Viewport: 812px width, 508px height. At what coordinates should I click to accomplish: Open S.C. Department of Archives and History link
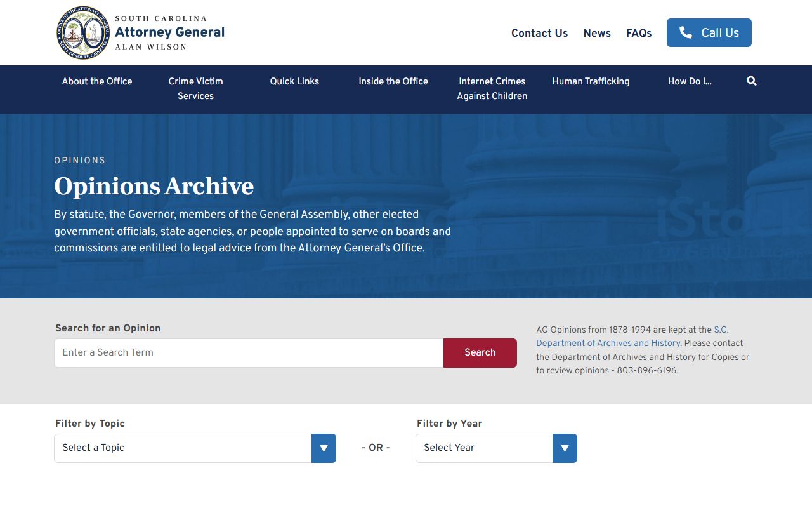click(632, 337)
